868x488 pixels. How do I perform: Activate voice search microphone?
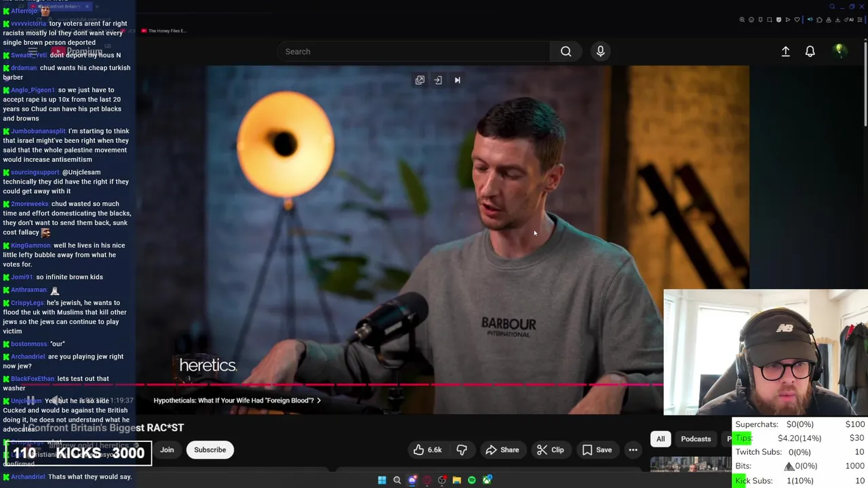click(600, 52)
